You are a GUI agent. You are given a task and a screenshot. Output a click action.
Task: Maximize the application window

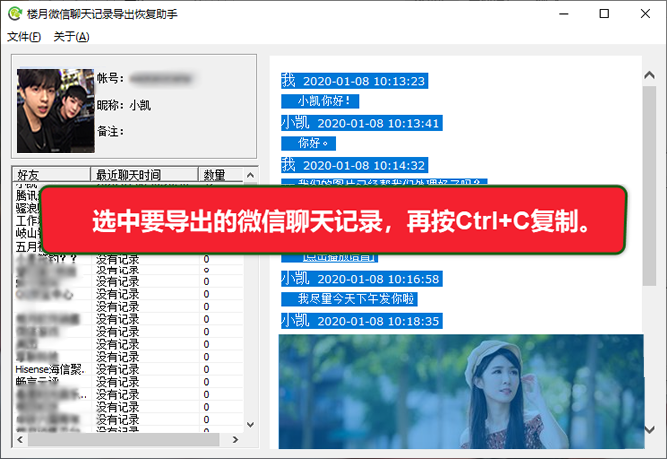pyautogui.click(x=604, y=14)
